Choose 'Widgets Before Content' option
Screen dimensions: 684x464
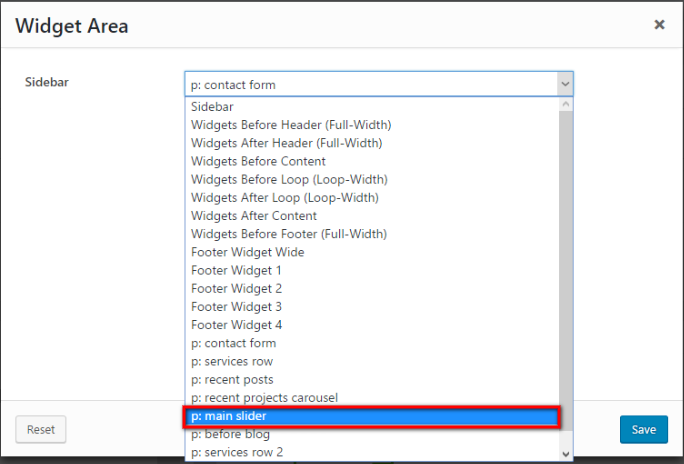pyautogui.click(x=258, y=161)
